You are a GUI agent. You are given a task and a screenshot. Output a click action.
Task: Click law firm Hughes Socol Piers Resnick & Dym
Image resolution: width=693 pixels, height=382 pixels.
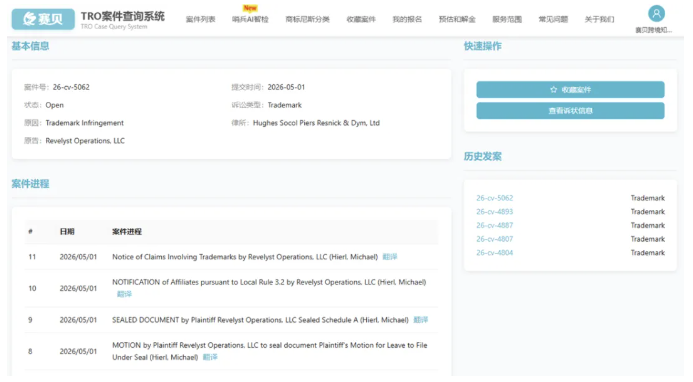point(316,123)
